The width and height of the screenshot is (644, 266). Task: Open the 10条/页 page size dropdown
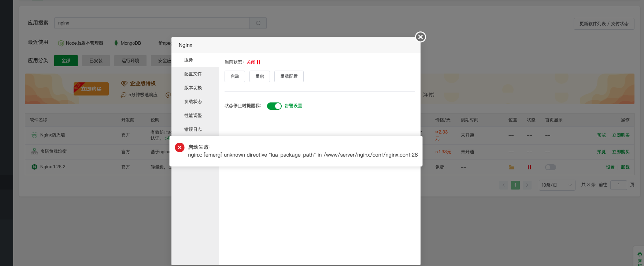pyautogui.click(x=556, y=185)
